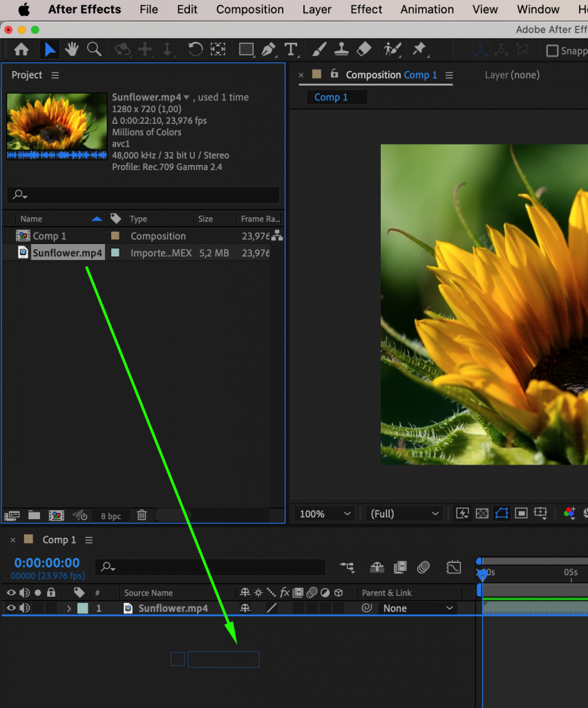Create a new folder in Project panel

pyautogui.click(x=33, y=515)
